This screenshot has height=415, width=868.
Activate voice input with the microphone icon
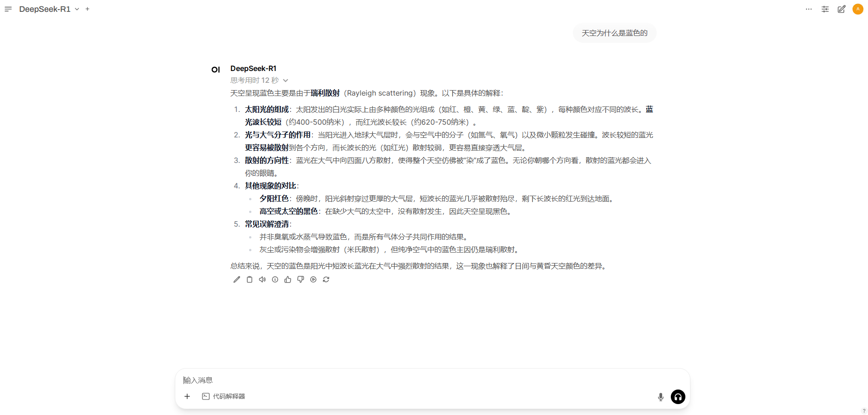pyautogui.click(x=660, y=397)
